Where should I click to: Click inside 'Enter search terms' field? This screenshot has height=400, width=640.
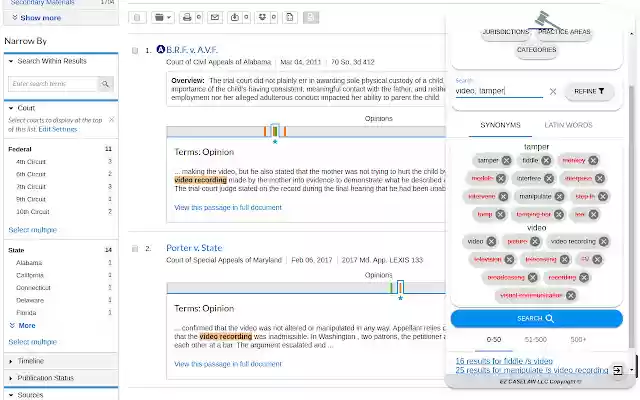[53, 84]
